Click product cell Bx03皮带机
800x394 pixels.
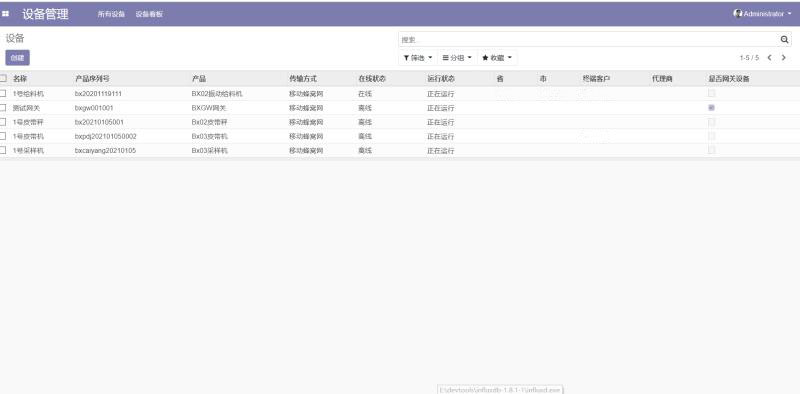click(210, 137)
